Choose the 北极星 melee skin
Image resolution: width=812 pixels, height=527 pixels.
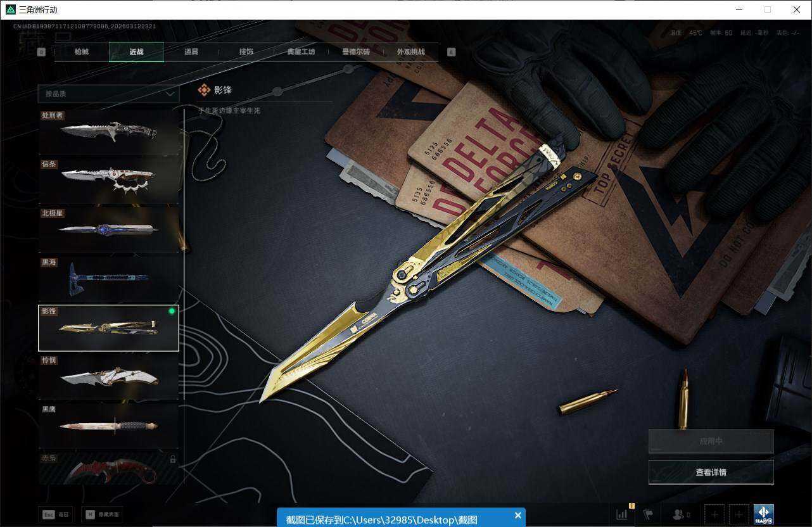click(x=108, y=230)
